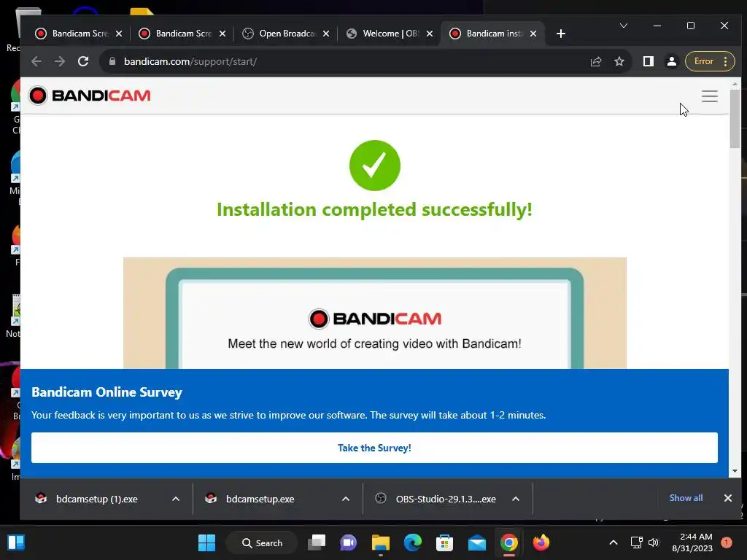Select the Bandicam install tab

(x=493, y=34)
